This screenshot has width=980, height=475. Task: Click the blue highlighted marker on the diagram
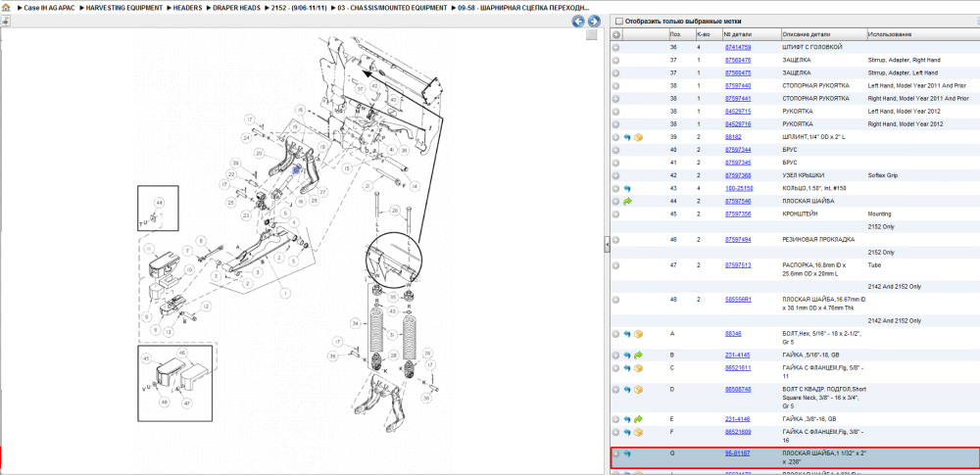coord(296,169)
